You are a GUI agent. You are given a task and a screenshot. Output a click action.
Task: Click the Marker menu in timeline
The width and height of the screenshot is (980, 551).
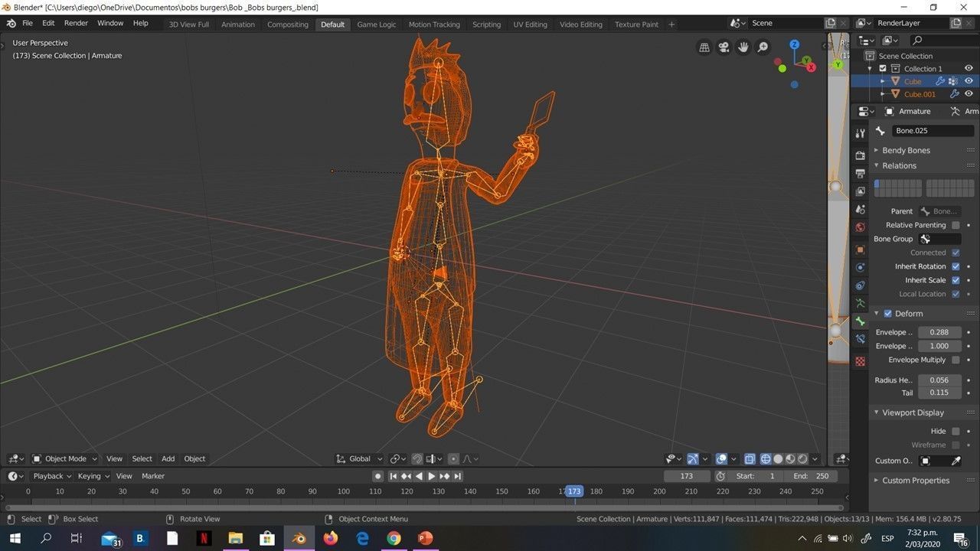(x=153, y=476)
